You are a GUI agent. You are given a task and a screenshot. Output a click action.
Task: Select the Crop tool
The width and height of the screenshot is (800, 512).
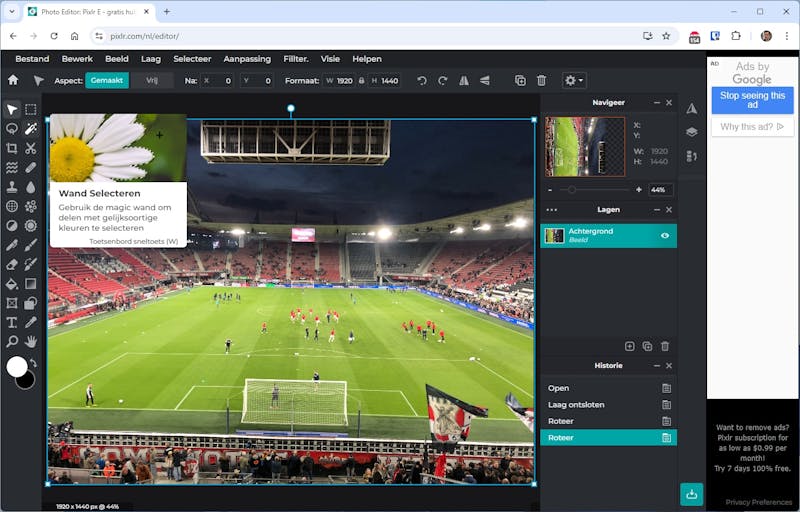tap(12, 147)
